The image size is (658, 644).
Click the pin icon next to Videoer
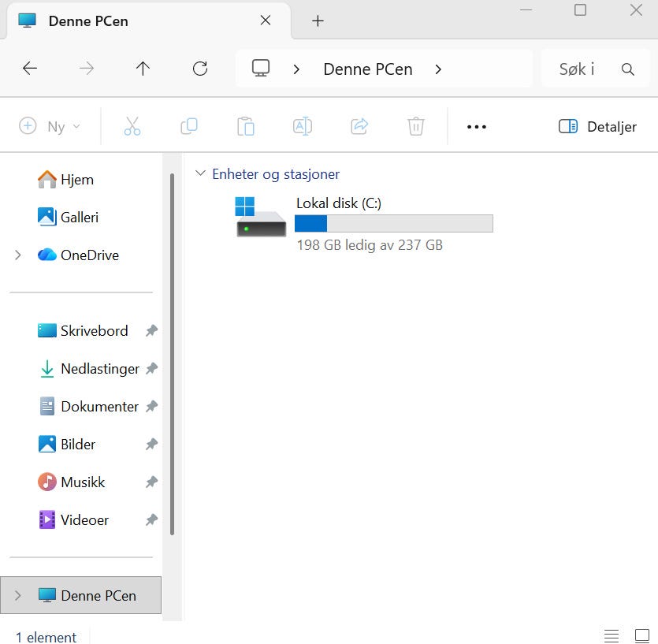[x=151, y=519]
